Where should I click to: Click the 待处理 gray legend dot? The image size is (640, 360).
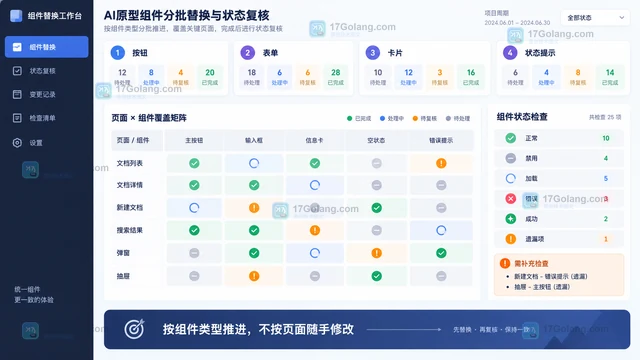click(x=448, y=118)
